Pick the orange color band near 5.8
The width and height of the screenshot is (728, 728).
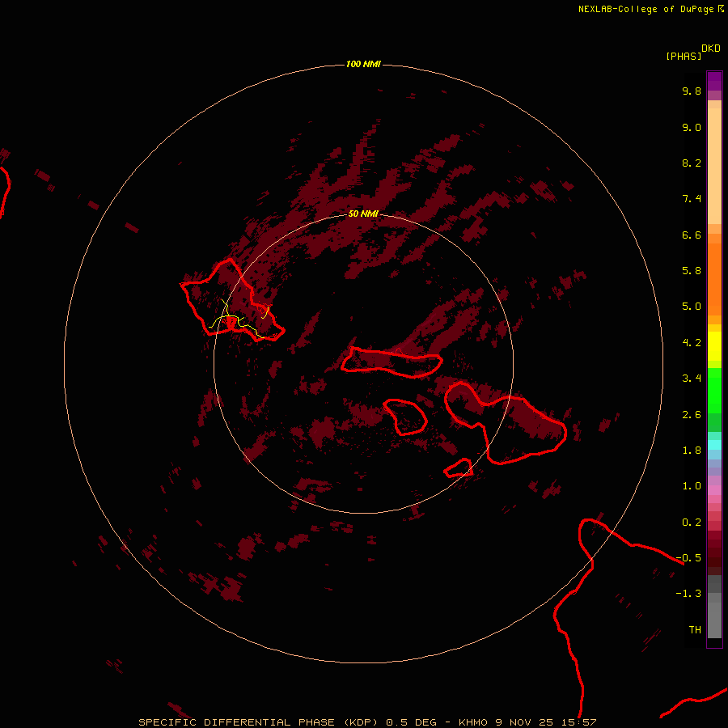coord(714,271)
